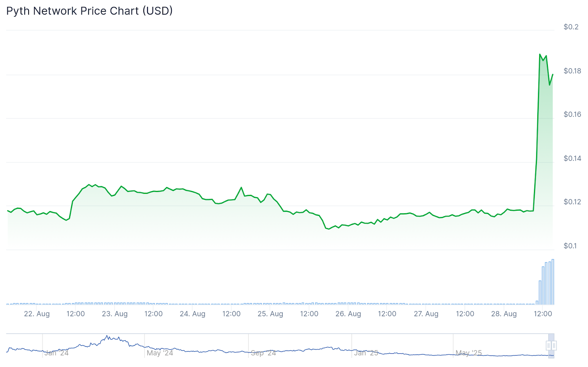Select the Jan '25 marker in navigator
This screenshot has height=367, width=588.
(x=366, y=353)
